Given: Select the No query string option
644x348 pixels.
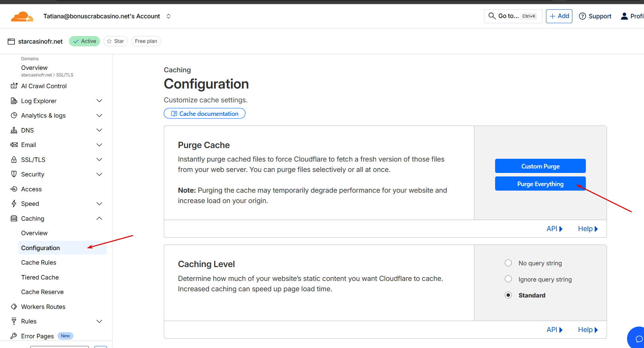Looking at the screenshot, I should (x=508, y=263).
